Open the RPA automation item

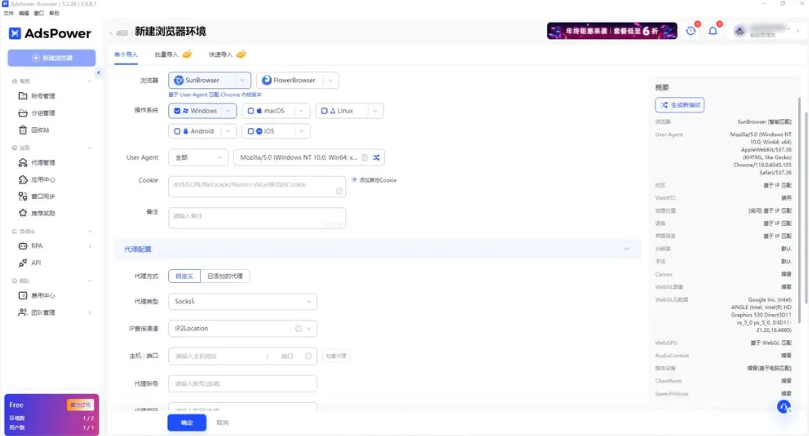[37, 246]
